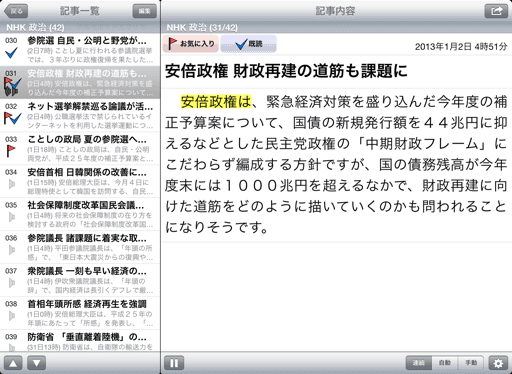Pause the article reading playback
512x374 pixels.
pos(174,363)
